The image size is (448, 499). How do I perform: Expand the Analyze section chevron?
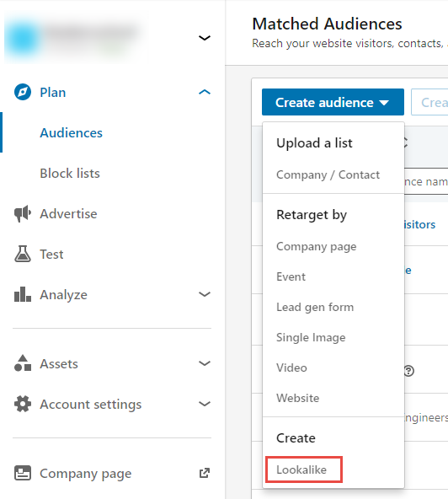pyautogui.click(x=205, y=294)
